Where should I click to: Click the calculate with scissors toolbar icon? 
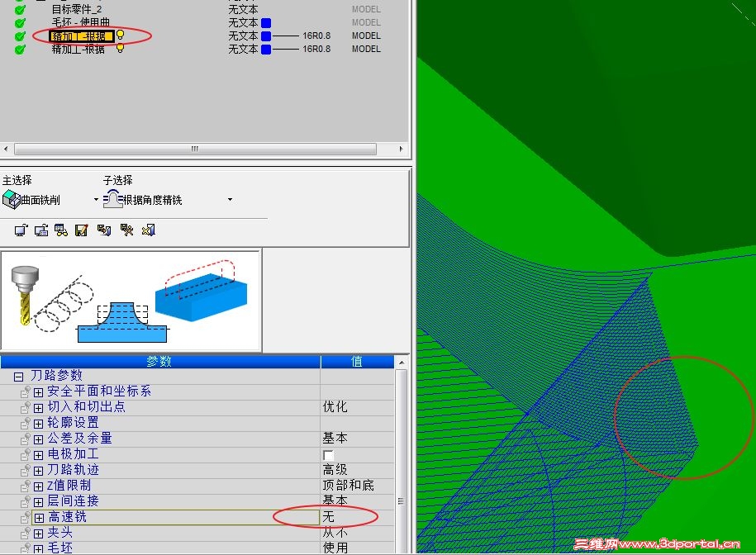coord(126,230)
